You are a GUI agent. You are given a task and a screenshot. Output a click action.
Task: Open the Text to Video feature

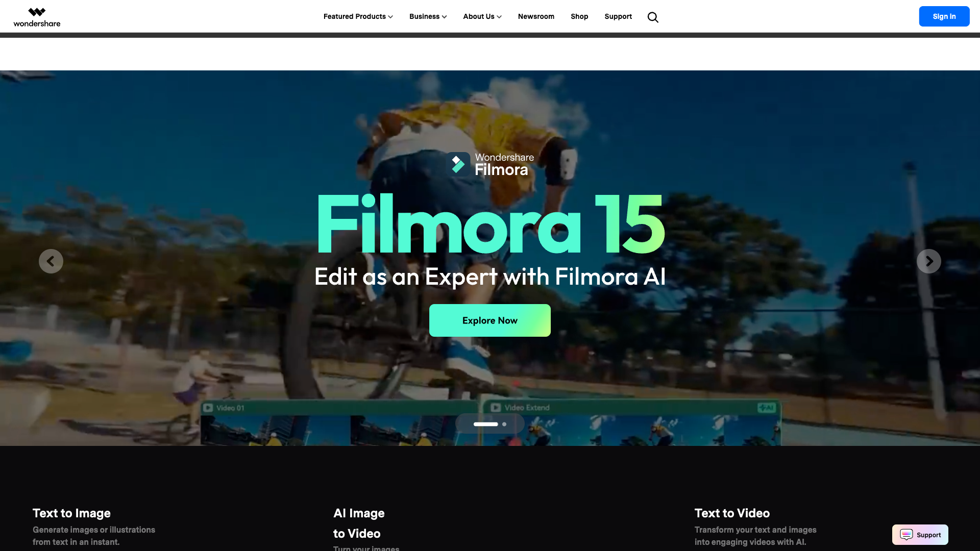pyautogui.click(x=732, y=513)
